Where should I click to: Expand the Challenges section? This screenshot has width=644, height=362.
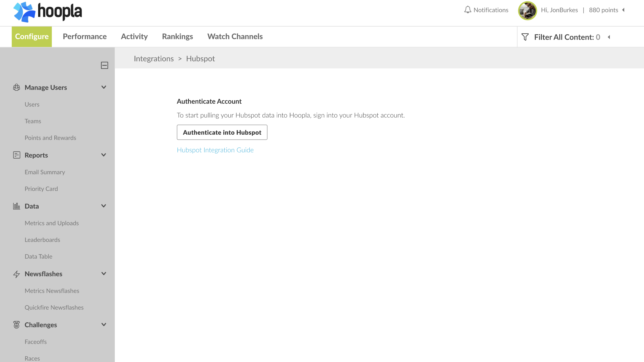point(104,324)
